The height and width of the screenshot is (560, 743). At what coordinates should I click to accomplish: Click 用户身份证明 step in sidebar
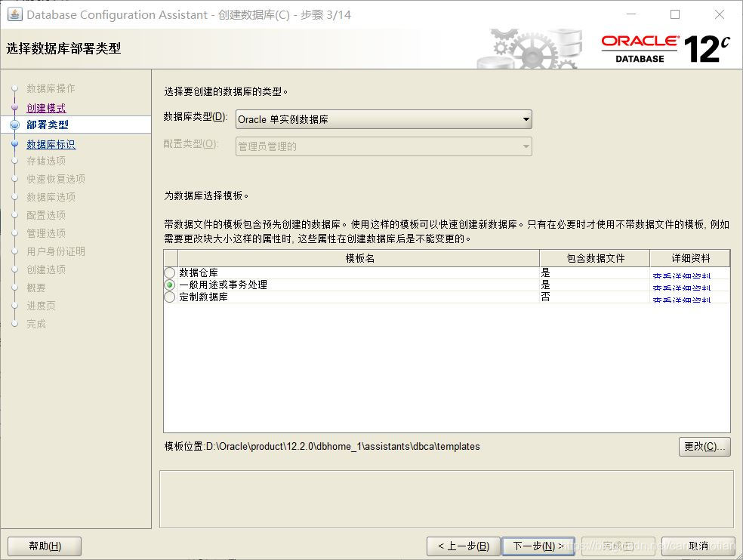point(56,251)
